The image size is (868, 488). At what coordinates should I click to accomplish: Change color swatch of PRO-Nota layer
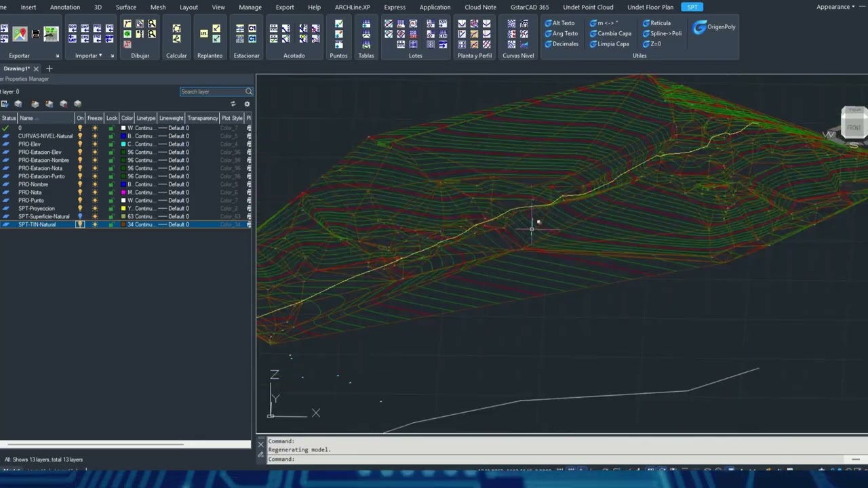point(123,192)
